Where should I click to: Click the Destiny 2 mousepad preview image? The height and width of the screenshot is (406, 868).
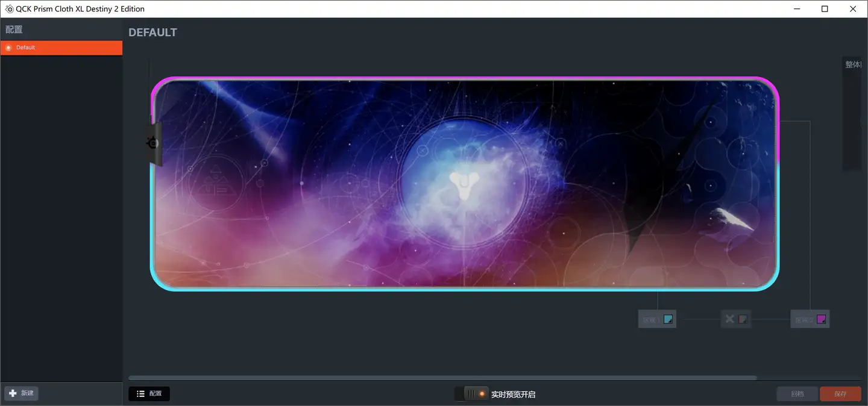pos(464,184)
